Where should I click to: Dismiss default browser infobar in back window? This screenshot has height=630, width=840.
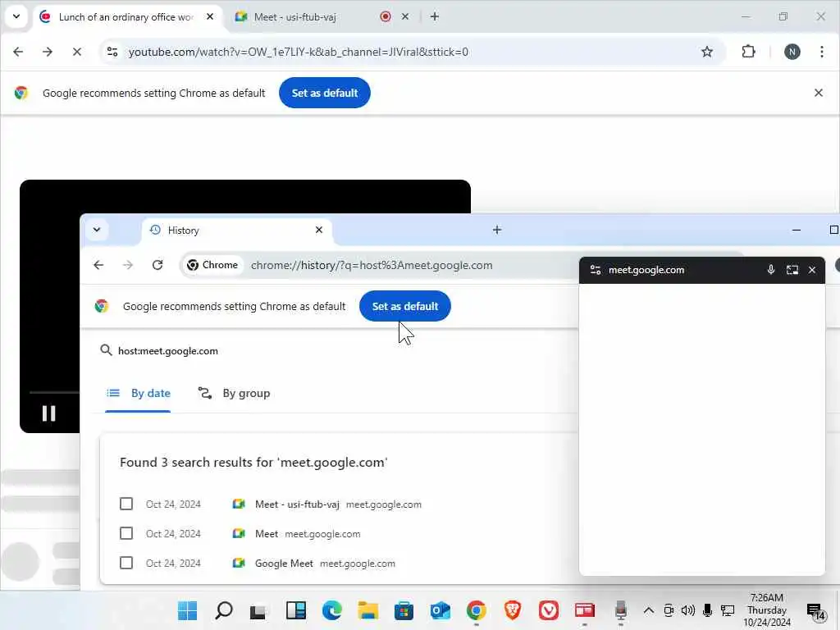click(819, 93)
